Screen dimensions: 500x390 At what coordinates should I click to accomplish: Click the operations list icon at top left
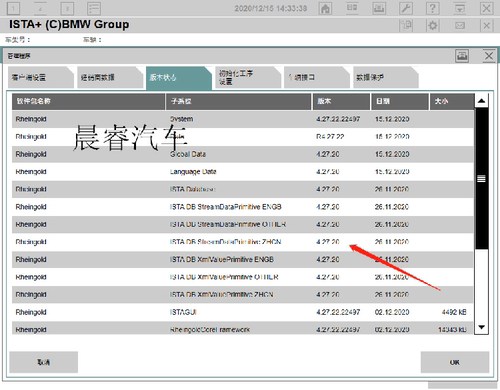click(x=94, y=8)
